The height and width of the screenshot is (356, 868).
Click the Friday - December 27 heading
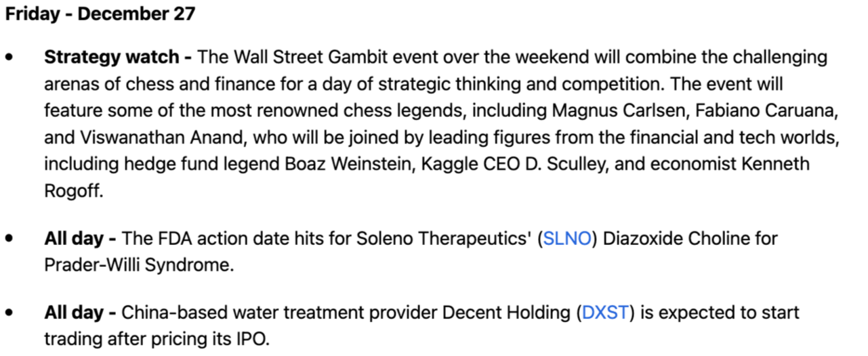(x=100, y=14)
